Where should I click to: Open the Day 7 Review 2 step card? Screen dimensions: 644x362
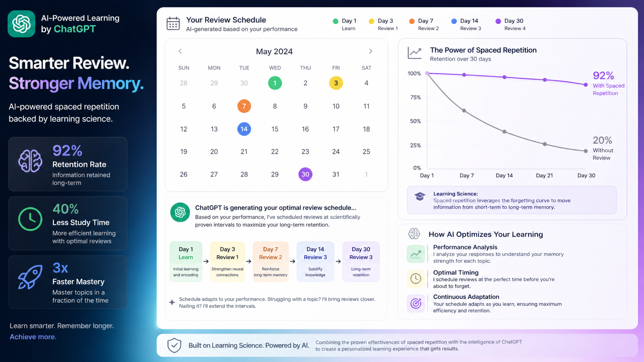click(x=270, y=261)
